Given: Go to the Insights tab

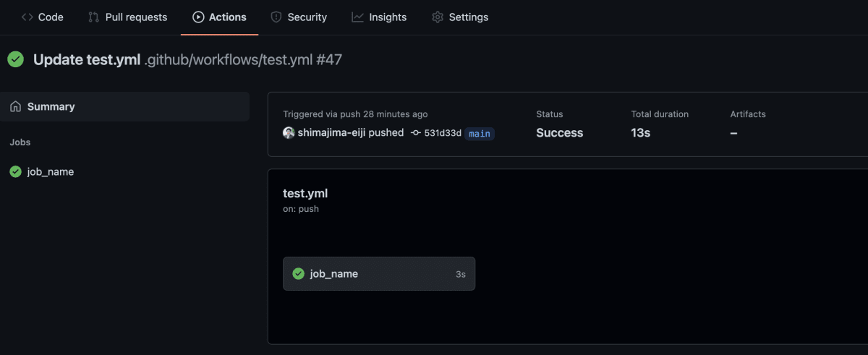Looking at the screenshot, I should (x=379, y=17).
